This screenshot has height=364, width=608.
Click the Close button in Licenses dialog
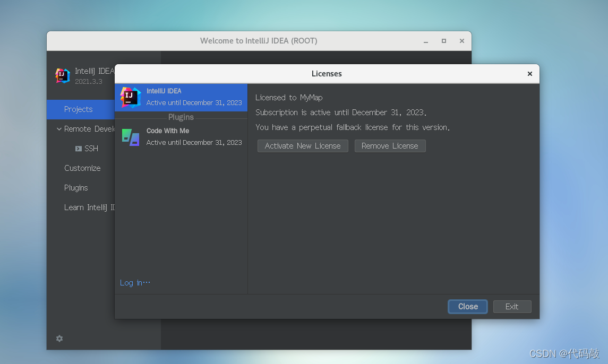(468, 307)
